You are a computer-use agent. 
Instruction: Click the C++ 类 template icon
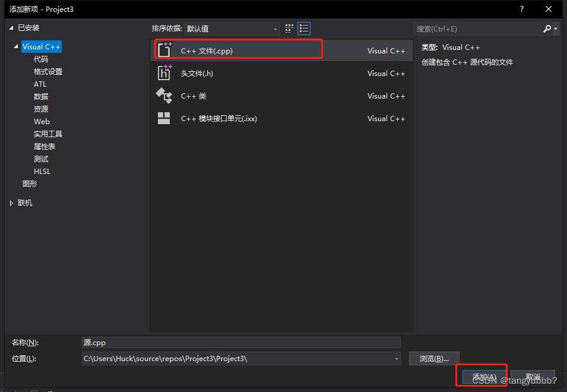click(x=164, y=96)
